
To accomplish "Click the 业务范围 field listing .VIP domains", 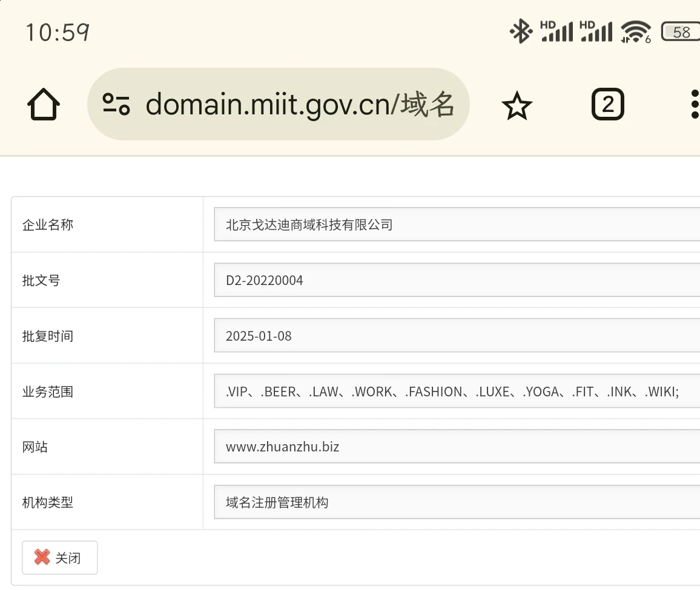I will (457, 392).
